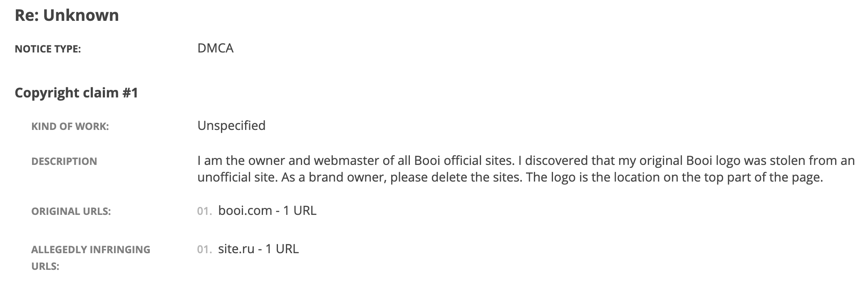Click the "KIND OF WORK:" label
The height and width of the screenshot is (284, 868).
pos(70,127)
